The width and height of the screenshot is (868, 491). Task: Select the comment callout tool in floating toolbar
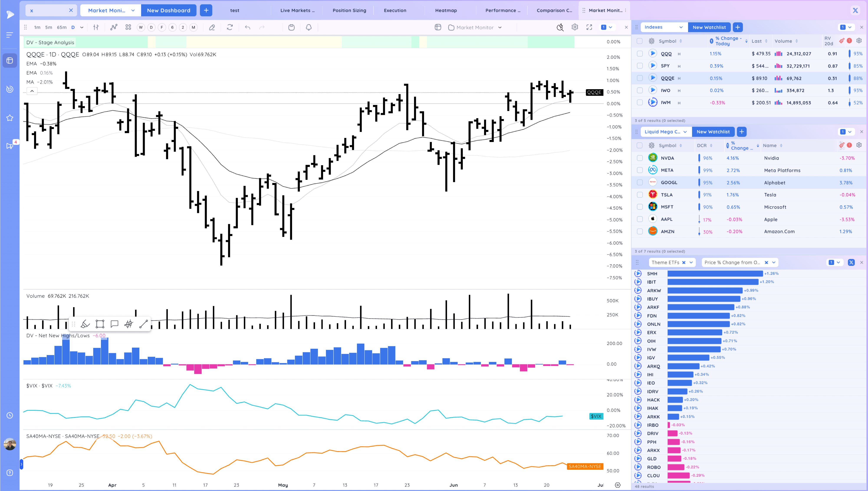[x=114, y=324]
